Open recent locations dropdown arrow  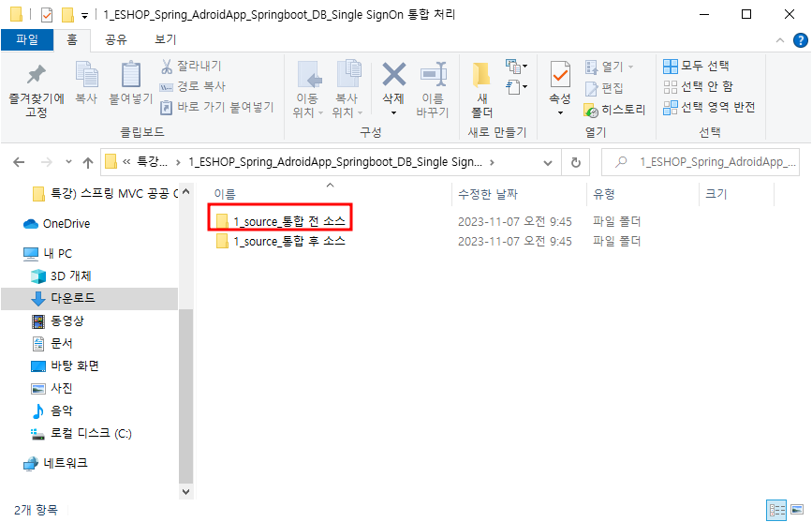click(x=69, y=162)
